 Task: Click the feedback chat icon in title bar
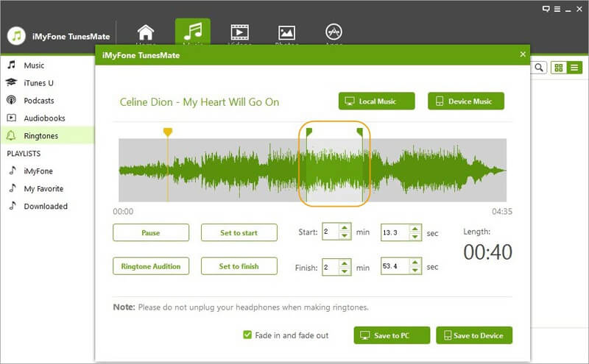click(x=546, y=9)
